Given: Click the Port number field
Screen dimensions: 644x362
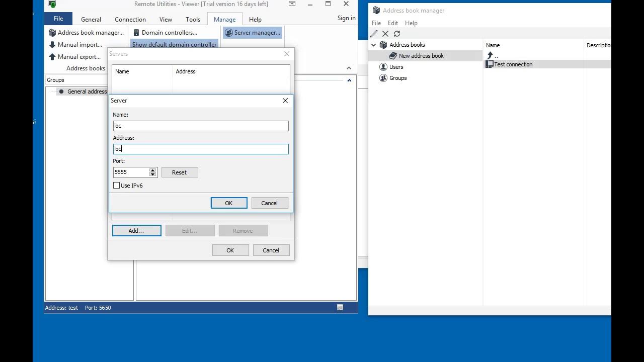Looking at the screenshot, I should coord(131,172).
